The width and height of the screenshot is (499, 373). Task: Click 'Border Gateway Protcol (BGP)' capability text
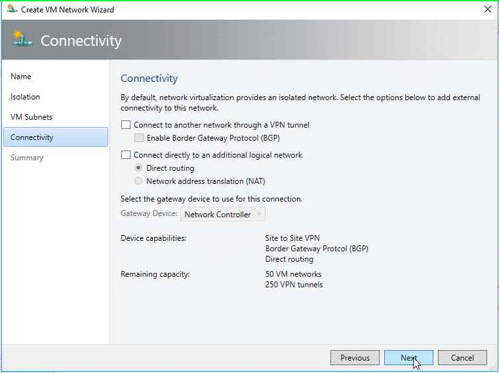tap(317, 249)
